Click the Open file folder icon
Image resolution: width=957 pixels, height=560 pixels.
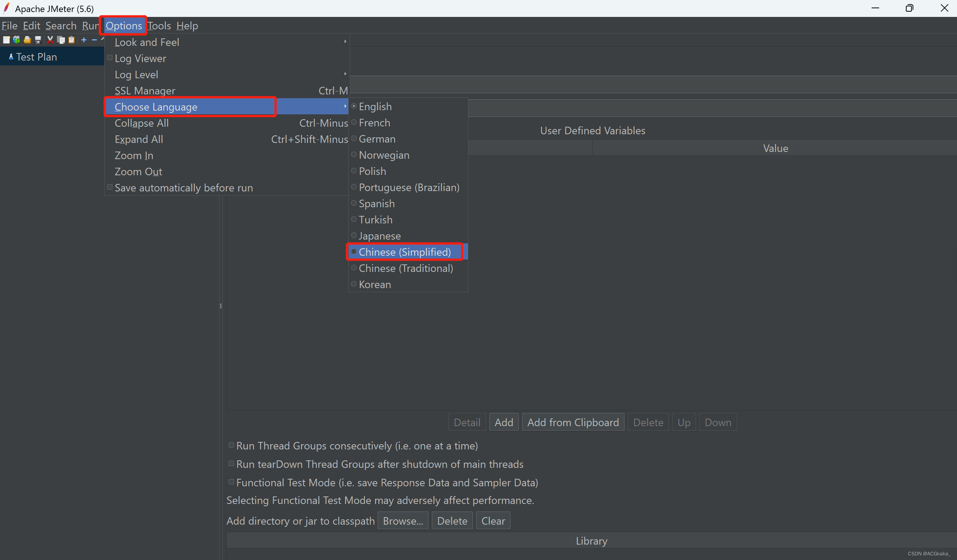pyautogui.click(x=27, y=40)
